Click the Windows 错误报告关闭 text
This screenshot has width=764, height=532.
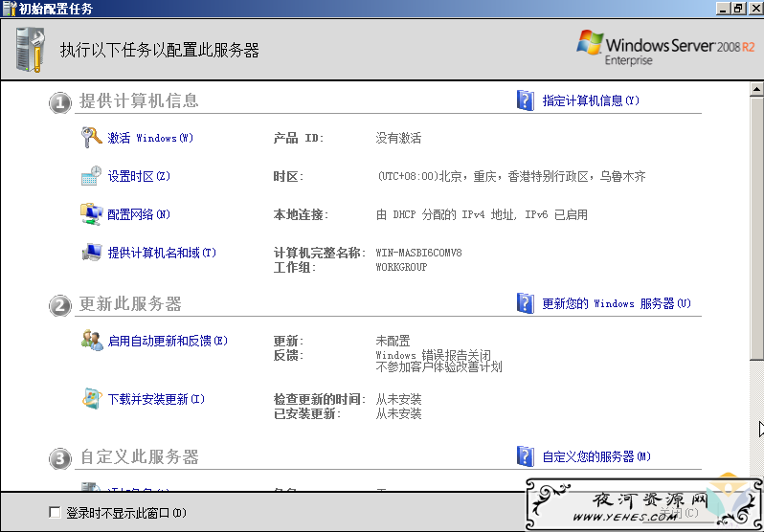point(433,355)
